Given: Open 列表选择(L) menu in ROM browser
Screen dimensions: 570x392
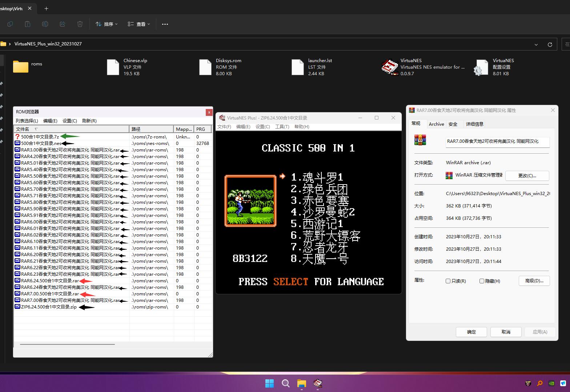Looking at the screenshot, I should 27,121.
